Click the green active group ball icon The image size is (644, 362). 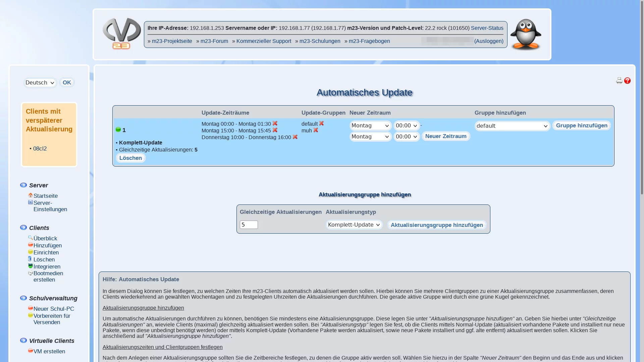118,129
